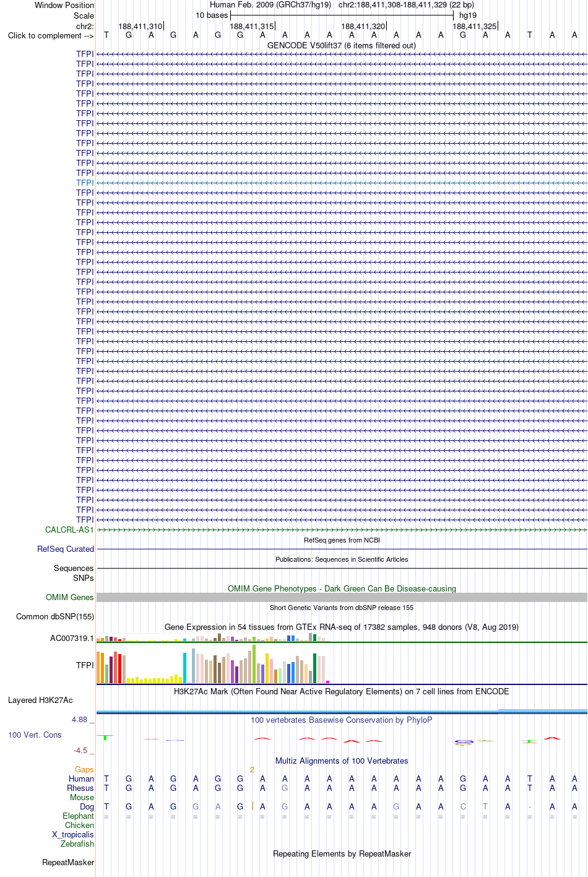
Task: Click the Rhesus species row label
Action: pos(80,788)
